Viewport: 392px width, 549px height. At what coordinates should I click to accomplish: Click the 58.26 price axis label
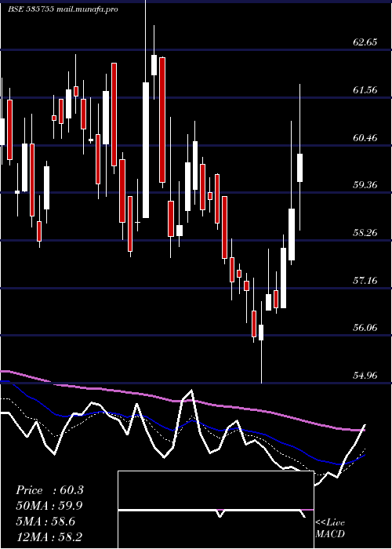365,232
